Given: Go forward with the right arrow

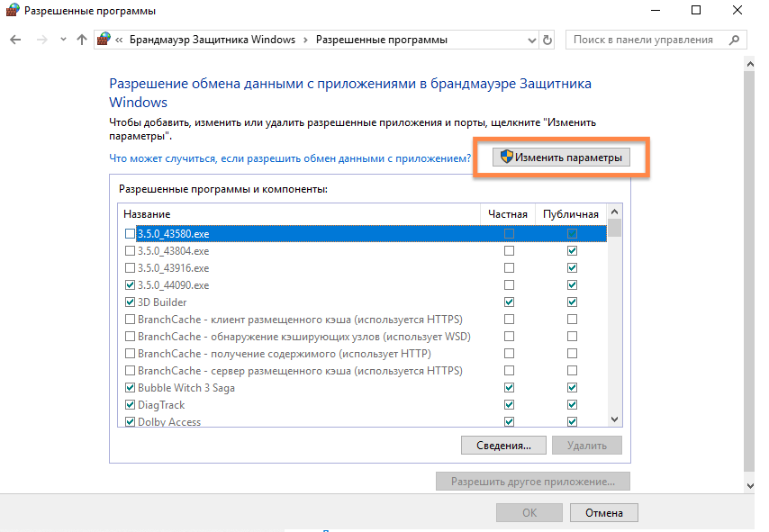Looking at the screenshot, I should click(x=42, y=40).
